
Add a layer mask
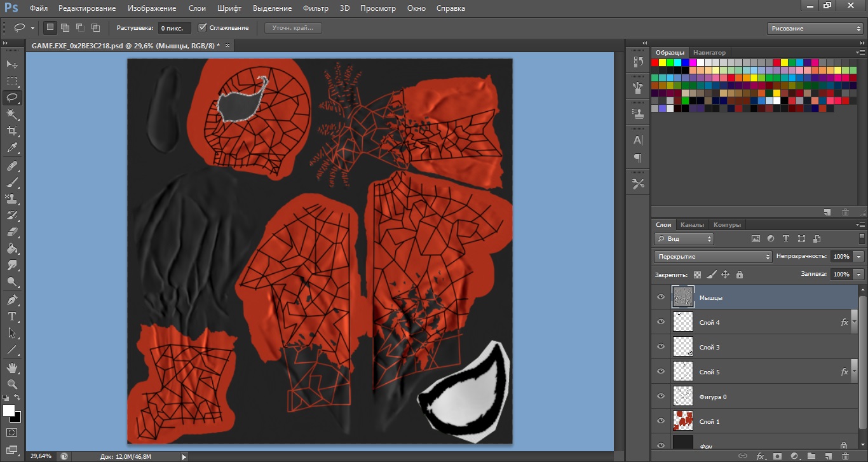pyautogui.click(x=777, y=456)
